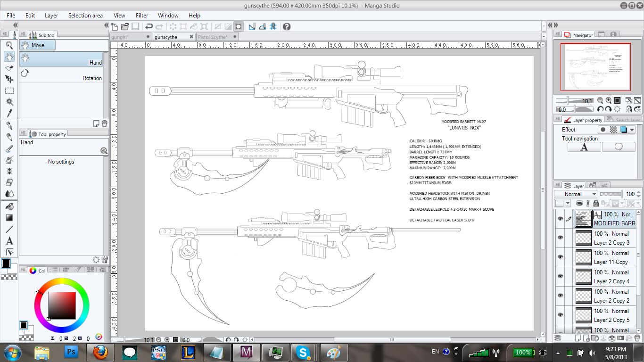Select the Blend tool
This screenshot has width=644, height=362.
point(9,194)
